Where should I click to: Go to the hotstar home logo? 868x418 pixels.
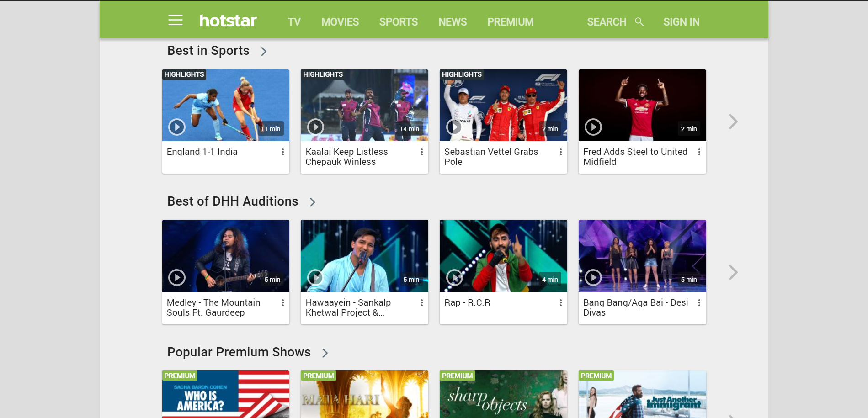pos(228,21)
